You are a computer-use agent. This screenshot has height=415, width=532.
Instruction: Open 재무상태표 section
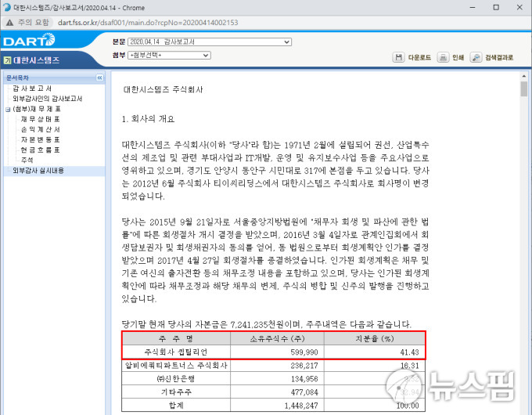pos(40,119)
